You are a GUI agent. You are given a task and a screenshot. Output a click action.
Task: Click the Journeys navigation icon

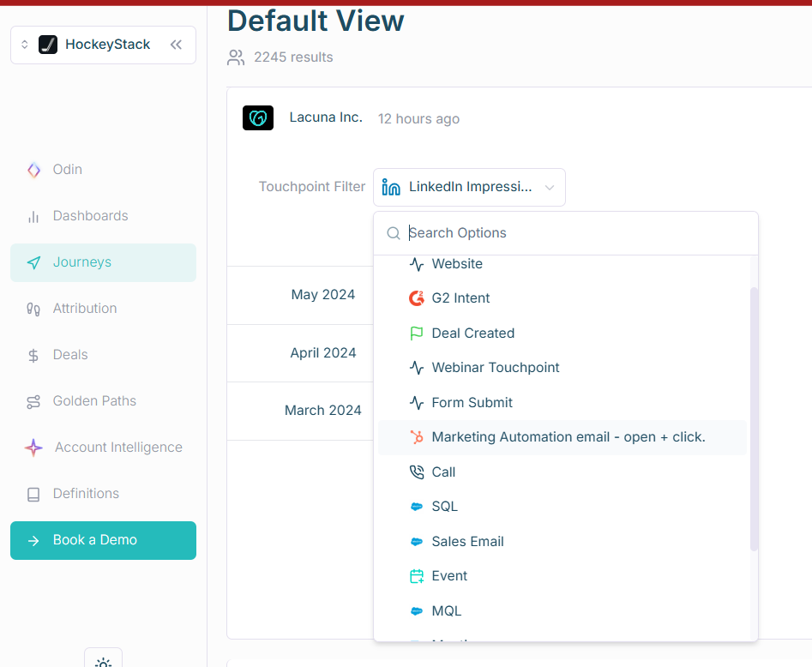(x=33, y=262)
